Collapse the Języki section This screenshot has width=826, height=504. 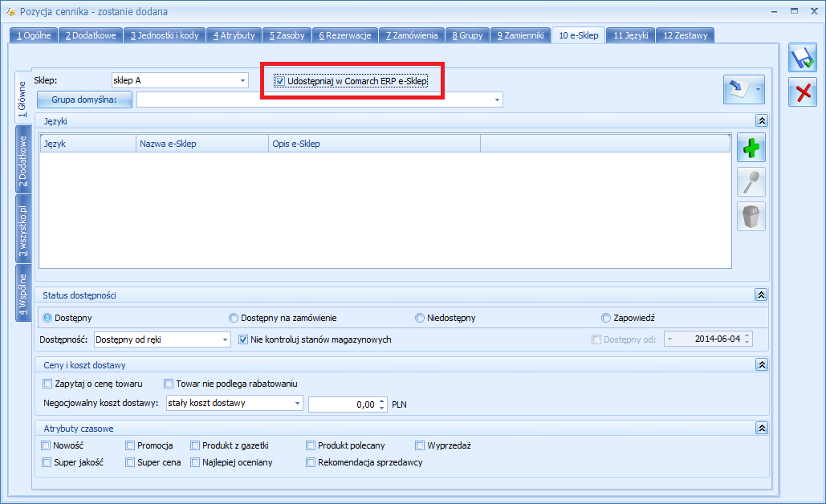[x=762, y=120]
